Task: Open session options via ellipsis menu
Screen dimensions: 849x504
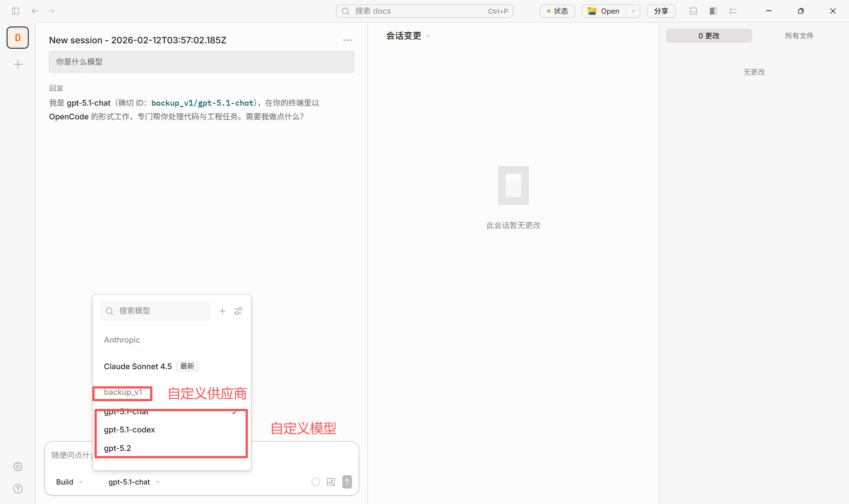Action: click(348, 40)
